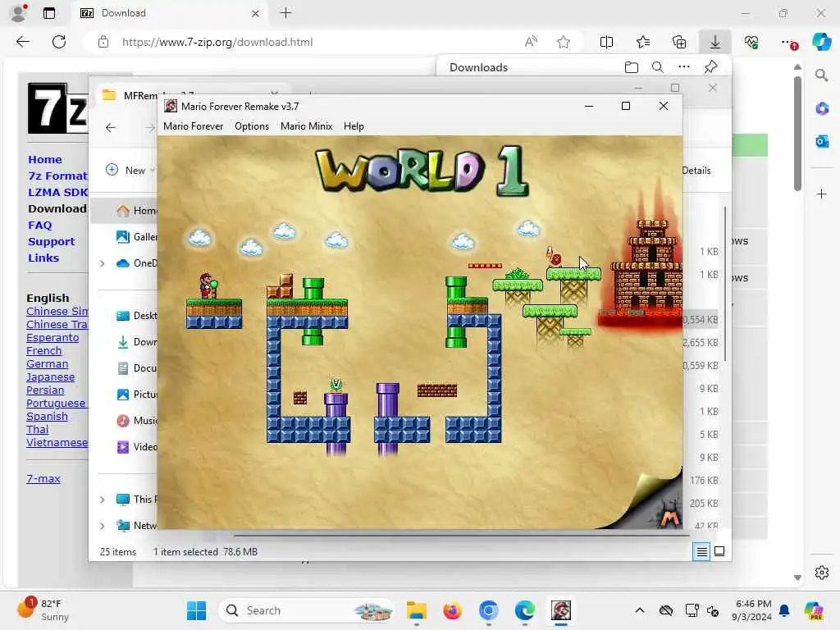
Task: Open the Favorites list icon
Action: pos(643,42)
